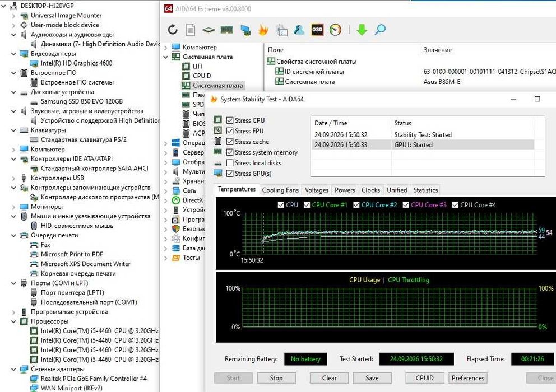
Task: Click the DirectX icon in AIDA64 tree
Action: (176, 200)
